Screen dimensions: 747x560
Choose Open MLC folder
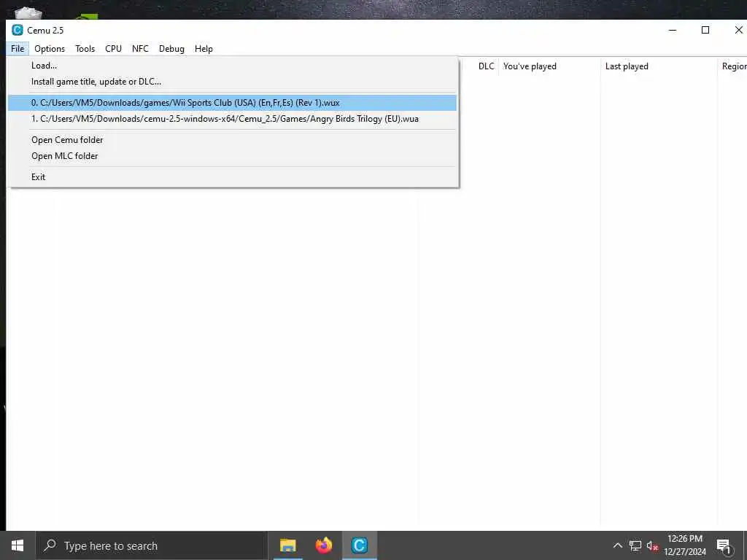pos(232,156)
